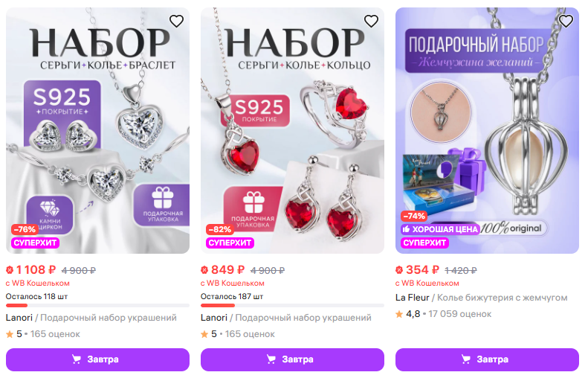
Task: Click the WB wallet icon beside 1 108 ₽
Action: click(10, 269)
